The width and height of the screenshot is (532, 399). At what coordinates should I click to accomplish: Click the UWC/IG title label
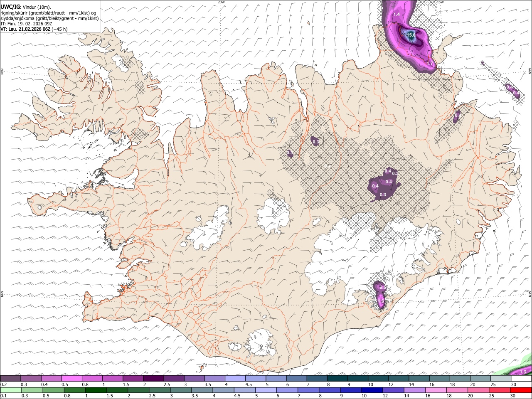pos(10,7)
